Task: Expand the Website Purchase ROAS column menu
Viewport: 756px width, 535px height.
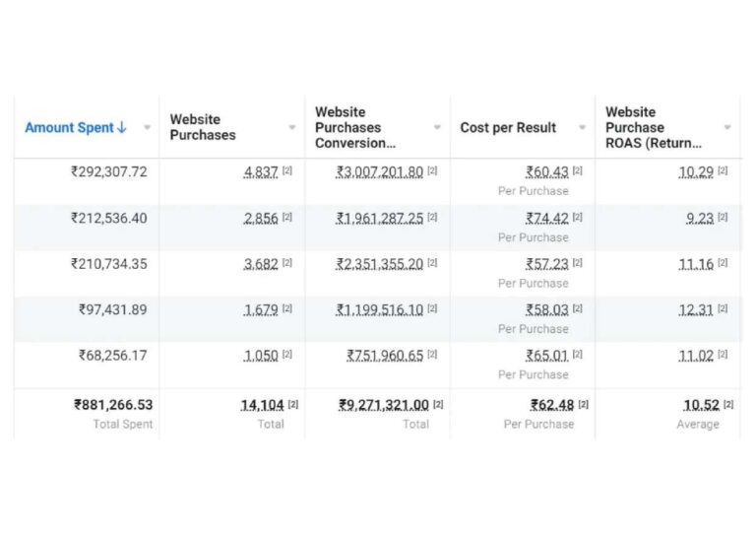Action: click(x=727, y=127)
